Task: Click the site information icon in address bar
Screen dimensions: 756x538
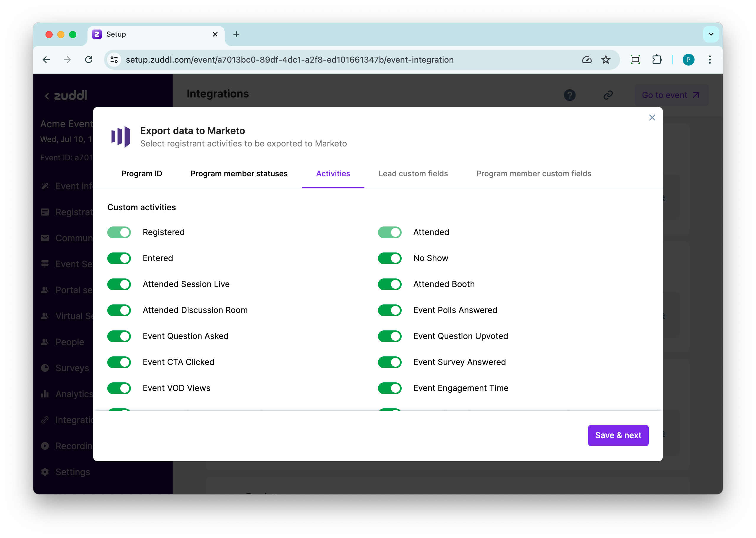Action: pos(114,60)
